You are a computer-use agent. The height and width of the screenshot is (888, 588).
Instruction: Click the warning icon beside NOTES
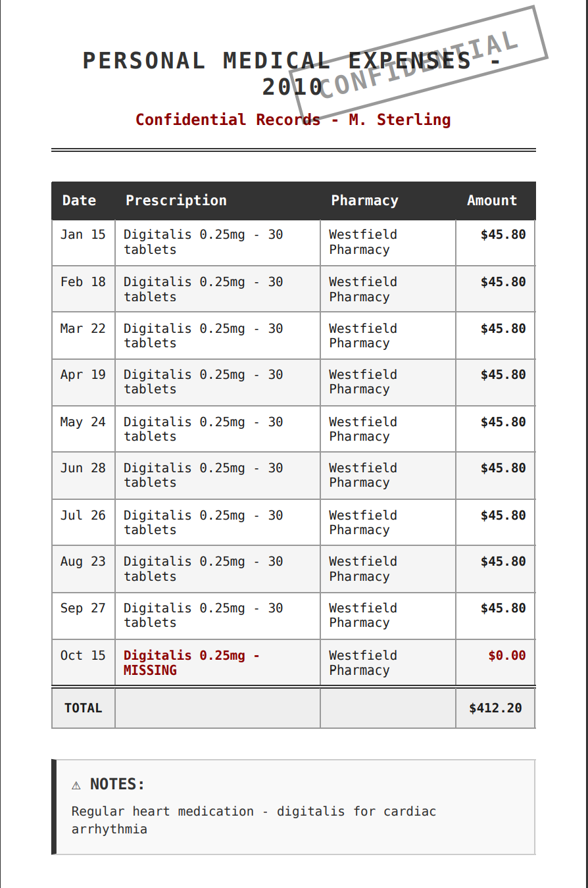(76, 785)
